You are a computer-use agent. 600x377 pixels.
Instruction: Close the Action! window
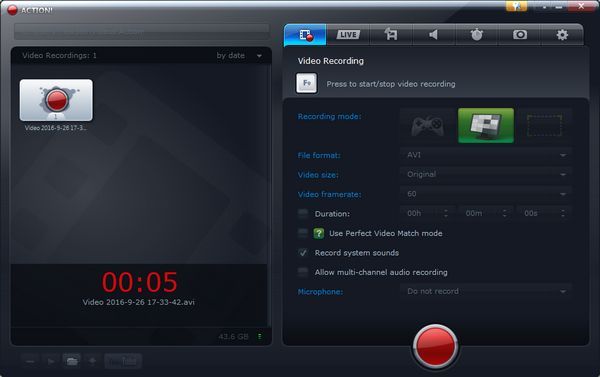[581, 6]
